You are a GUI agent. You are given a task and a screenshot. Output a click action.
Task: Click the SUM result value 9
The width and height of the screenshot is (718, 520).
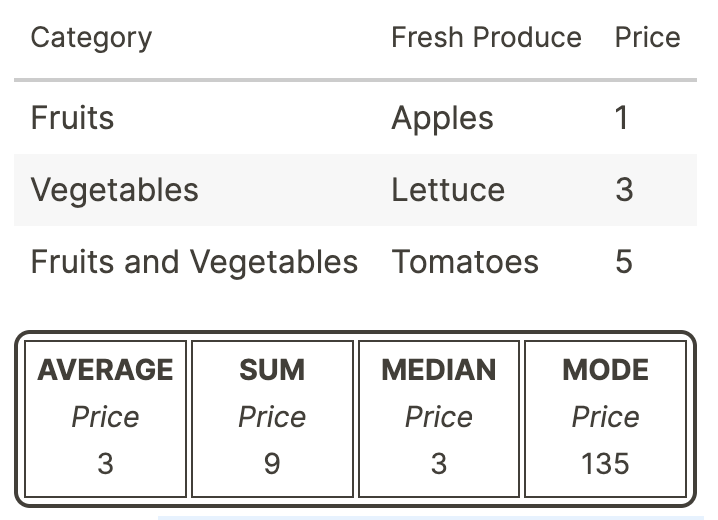tap(272, 464)
